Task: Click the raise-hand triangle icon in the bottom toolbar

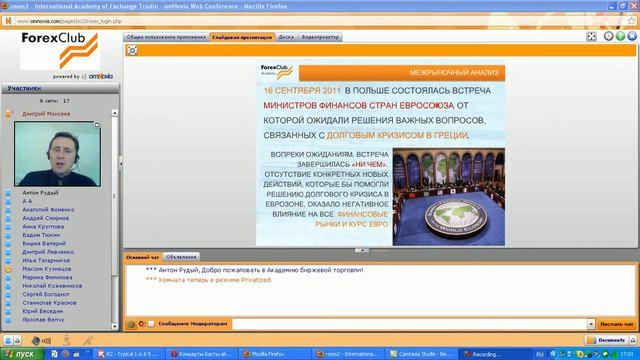Action: point(18,340)
